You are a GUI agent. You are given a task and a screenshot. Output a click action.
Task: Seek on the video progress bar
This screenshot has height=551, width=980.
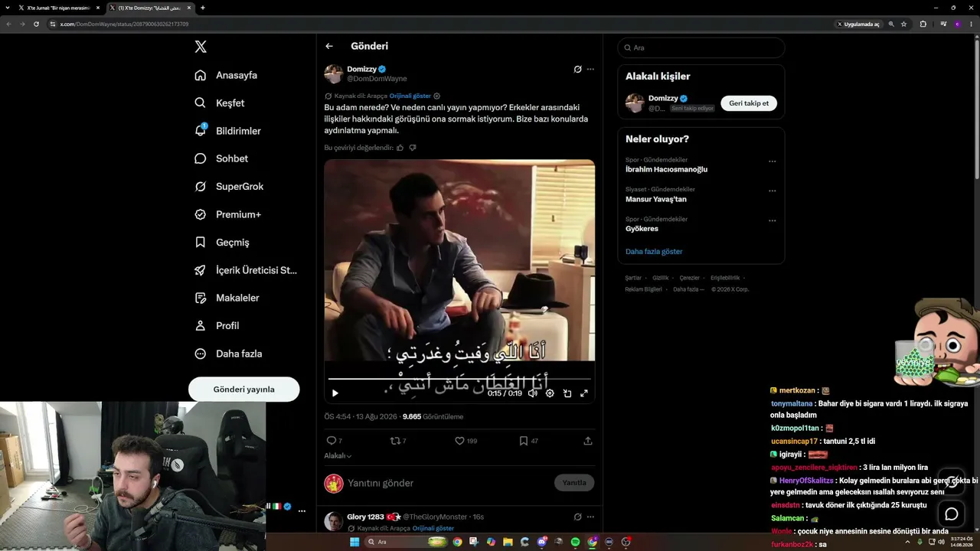pyautogui.click(x=459, y=379)
